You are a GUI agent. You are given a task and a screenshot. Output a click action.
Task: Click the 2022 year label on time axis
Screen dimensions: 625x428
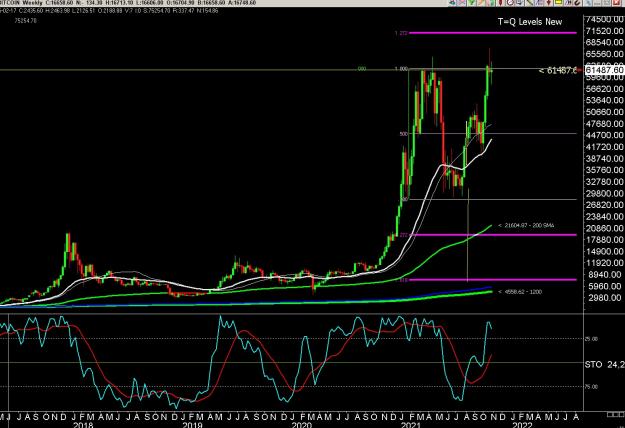[522, 425]
